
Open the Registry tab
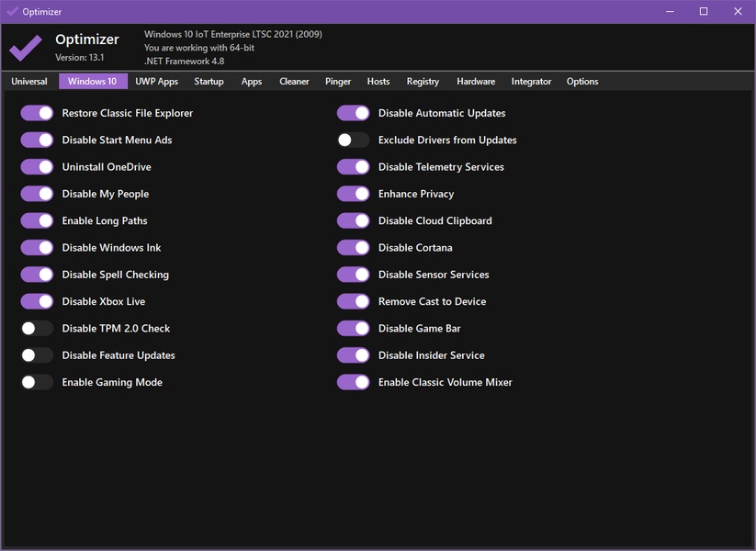tap(423, 82)
